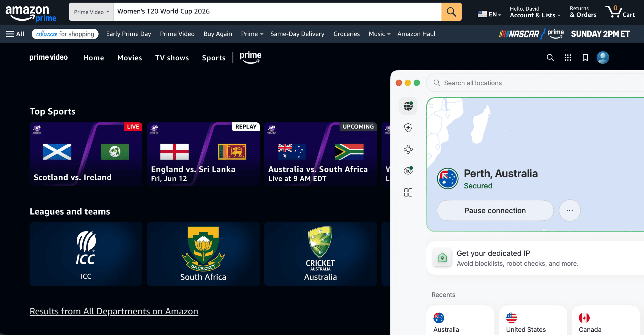
Task: Expand the Prime Video search category dropdown
Action: tap(91, 12)
